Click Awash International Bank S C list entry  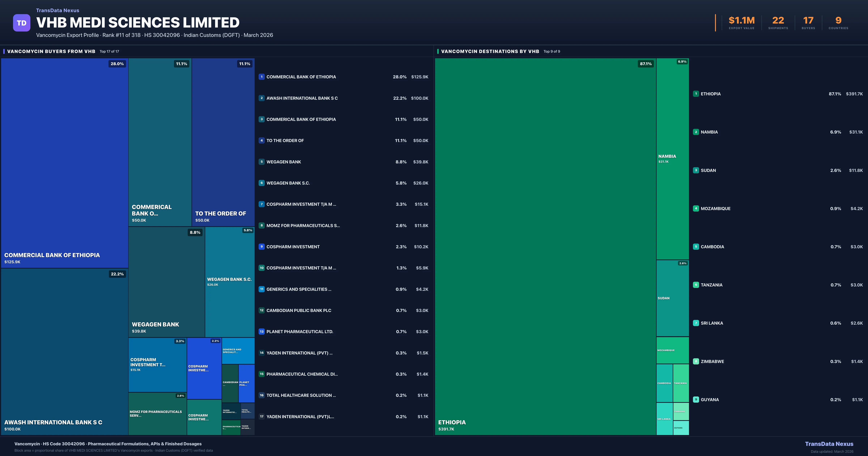(x=302, y=98)
